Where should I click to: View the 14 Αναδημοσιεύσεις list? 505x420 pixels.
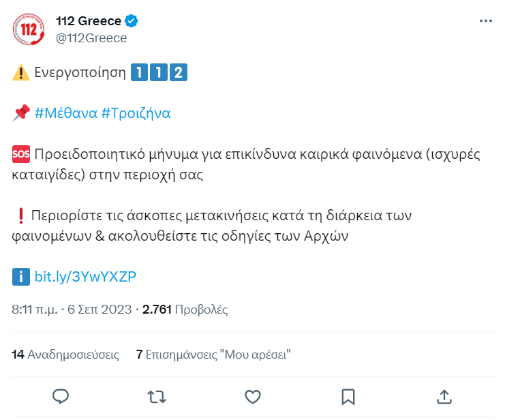[65, 355]
